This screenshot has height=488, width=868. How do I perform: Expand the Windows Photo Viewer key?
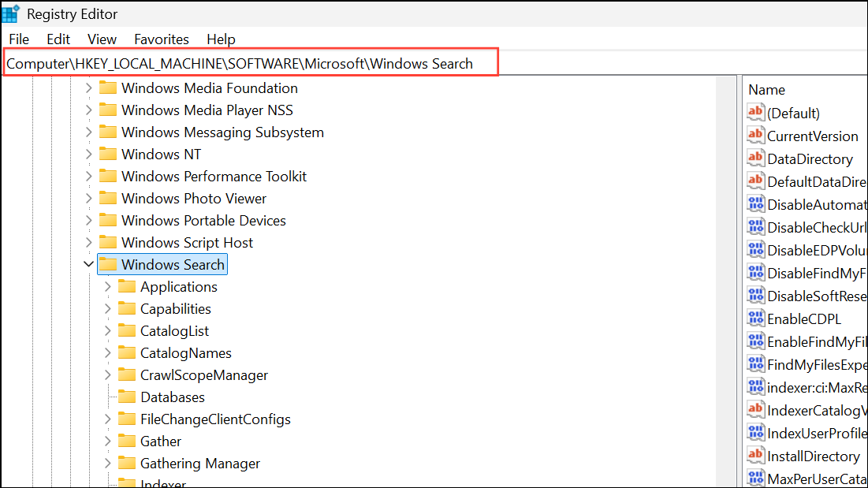click(x=88, y=198)
